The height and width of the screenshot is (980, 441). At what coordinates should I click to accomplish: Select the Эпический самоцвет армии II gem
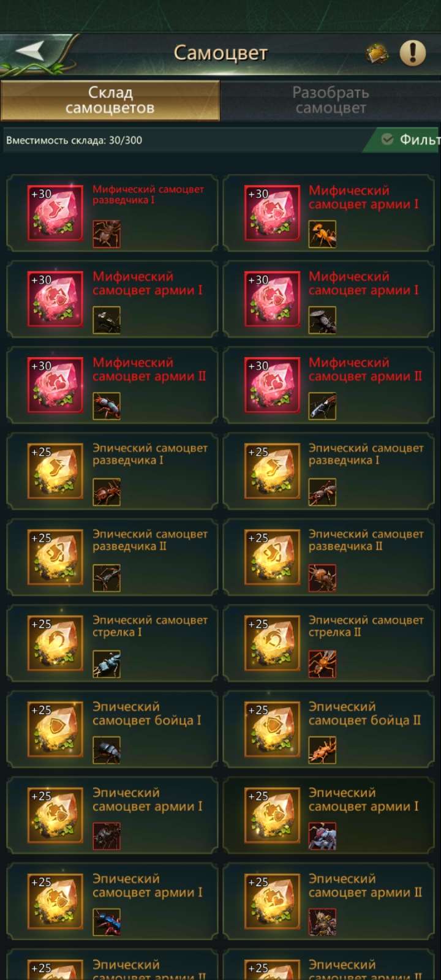tap(272, 900)
